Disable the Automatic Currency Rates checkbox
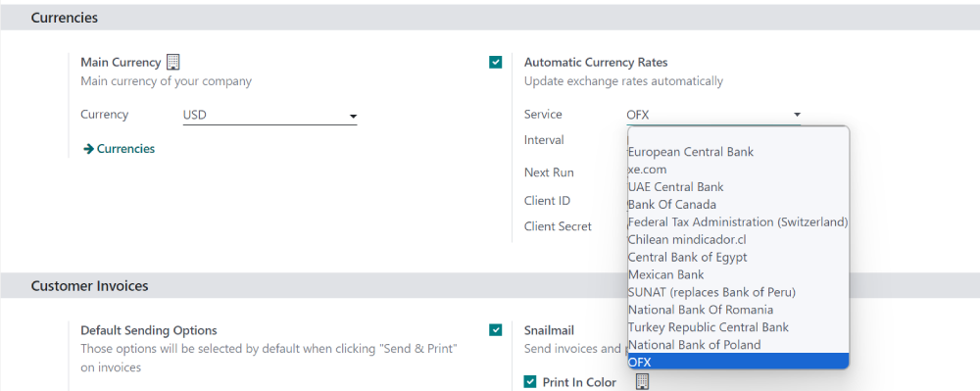Viewport: 980px width, 391px height. (x=496, y=62)
